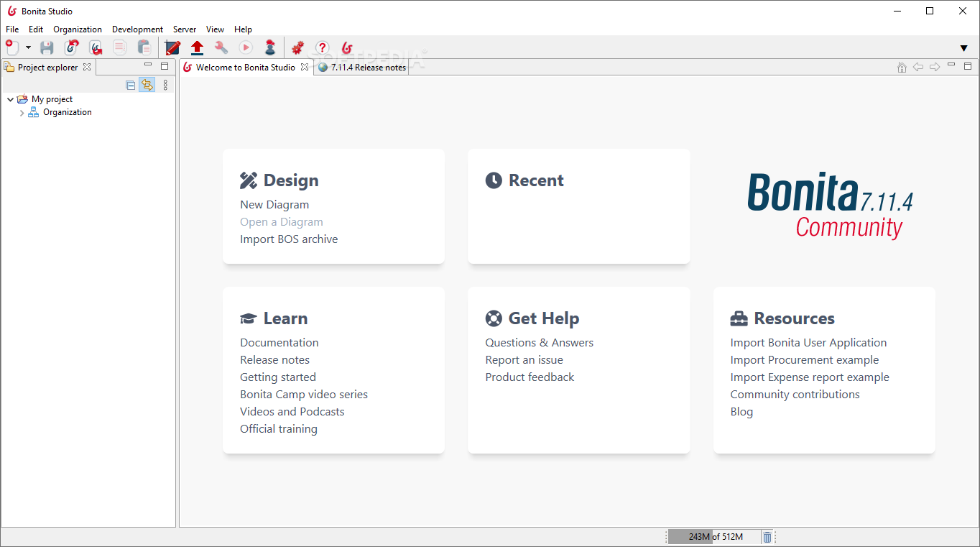Run garbage collector trash icon

point(767,537)
